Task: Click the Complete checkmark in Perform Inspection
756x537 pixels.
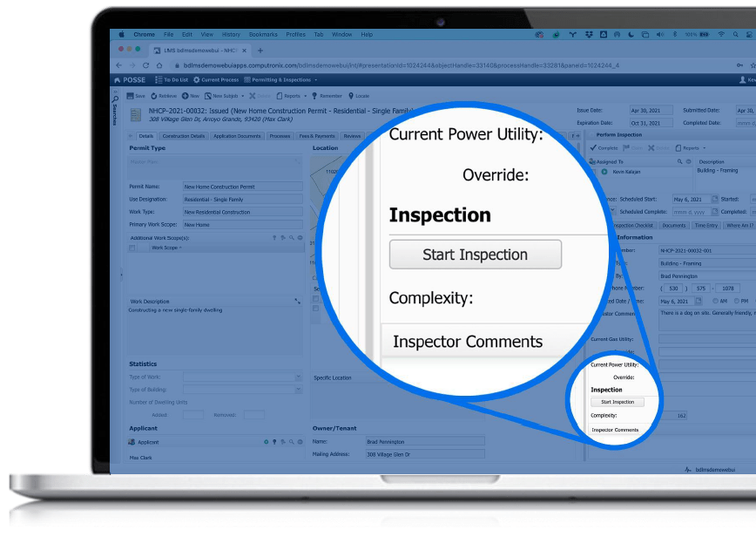Action: 593,148
